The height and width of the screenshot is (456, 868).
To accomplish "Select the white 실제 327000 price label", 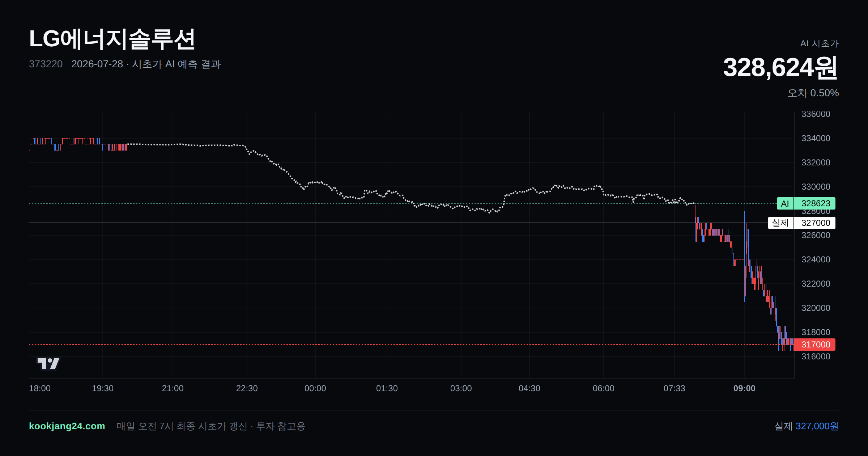I will click(801, 223).
